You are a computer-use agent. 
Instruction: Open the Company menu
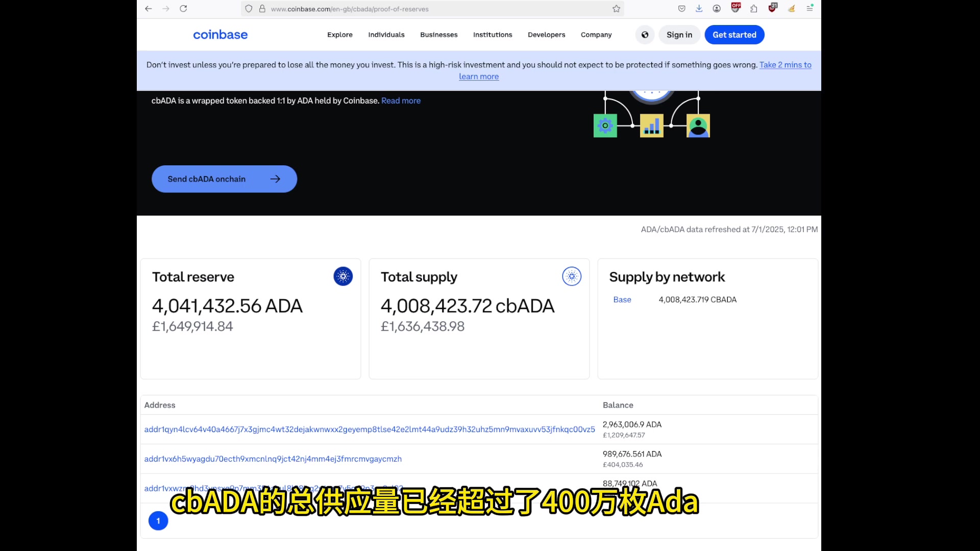(x=596, y=35)
